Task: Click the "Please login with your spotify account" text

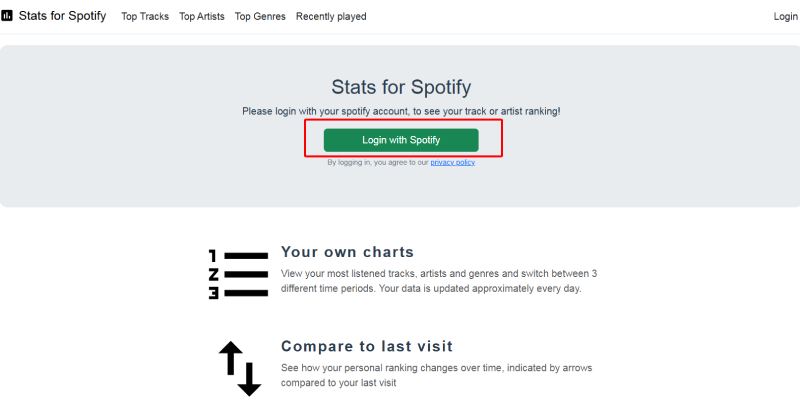Action: [x=401, y=111]
